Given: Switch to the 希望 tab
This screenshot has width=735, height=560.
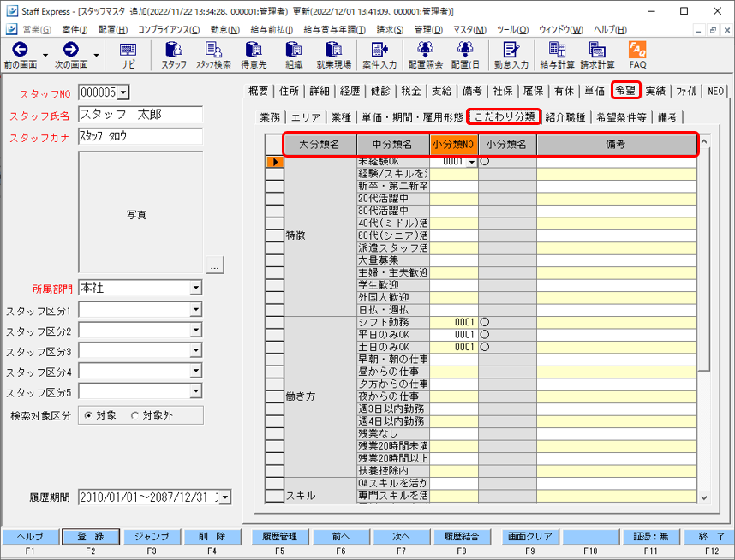Looking at the screenshot, I should coord(626,91).
